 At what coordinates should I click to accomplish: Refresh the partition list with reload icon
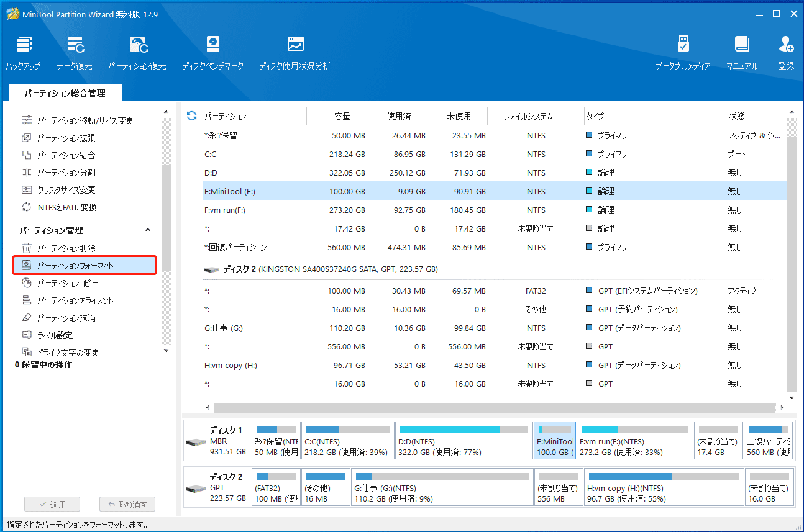pos(191,116)
